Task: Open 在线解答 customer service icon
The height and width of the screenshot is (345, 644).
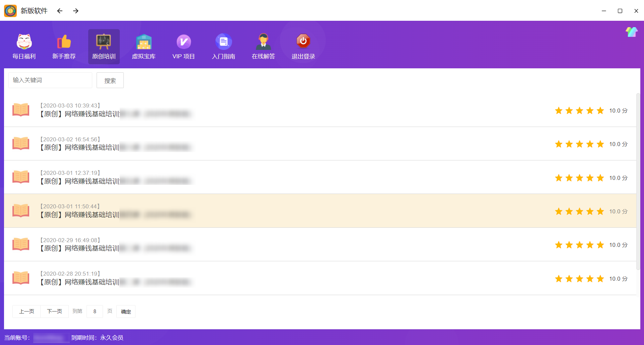Action: pos(263,42)
